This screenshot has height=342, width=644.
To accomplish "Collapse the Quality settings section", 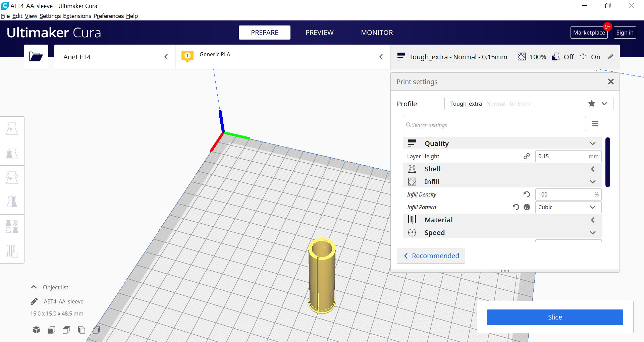I will 502,144.
